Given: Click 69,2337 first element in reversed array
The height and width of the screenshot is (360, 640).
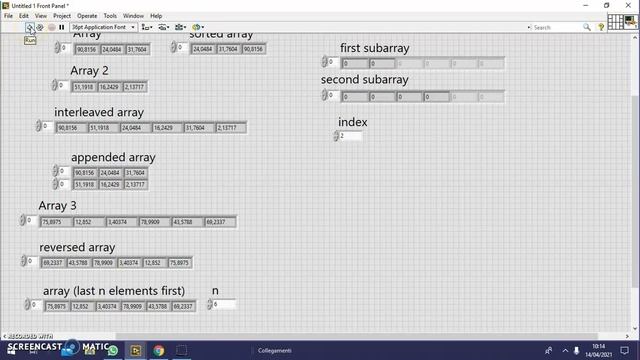Looking at the screenshot, I should pos(53,263).
